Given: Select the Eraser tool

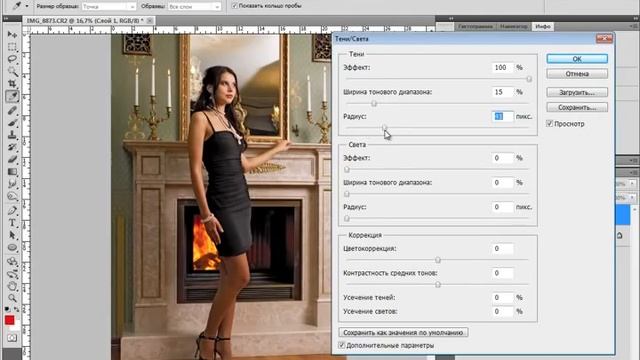Looking at the screenshot, I should pos(12,159).
